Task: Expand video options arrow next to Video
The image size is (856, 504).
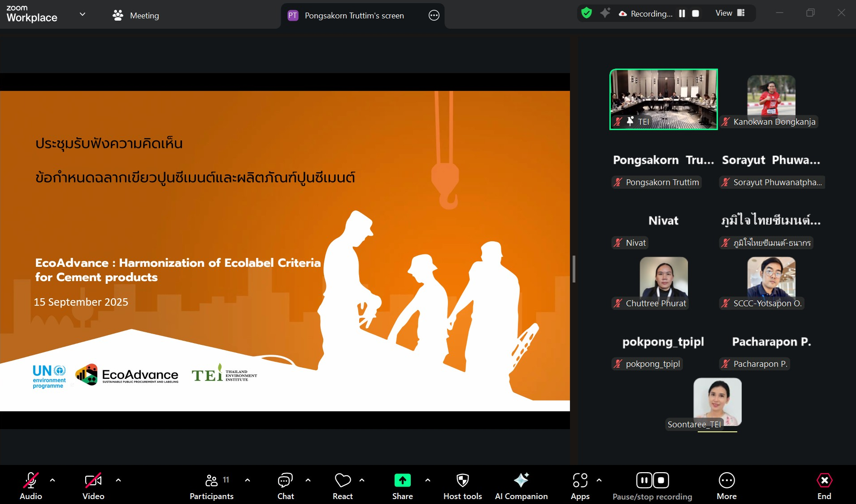Action: pos(118,480)
